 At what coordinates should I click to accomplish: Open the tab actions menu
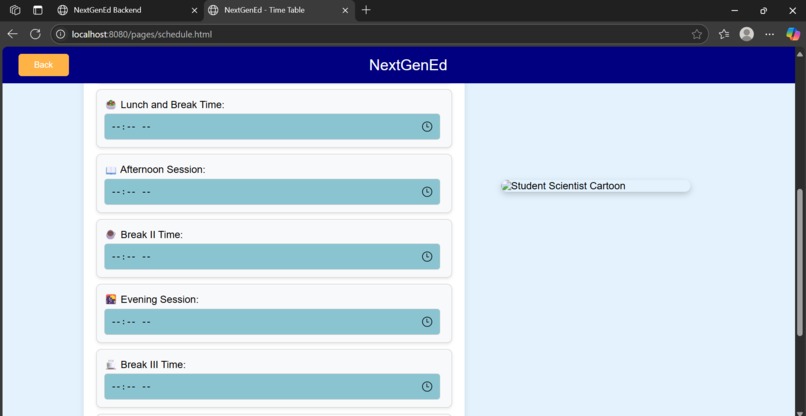coord(38,10)
